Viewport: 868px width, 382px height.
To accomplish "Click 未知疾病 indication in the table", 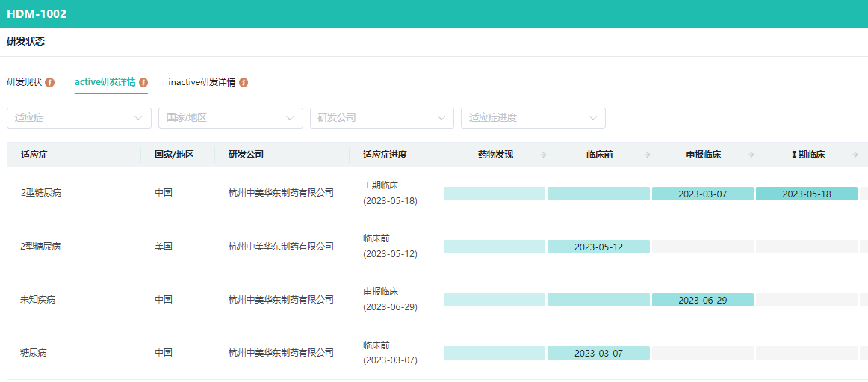I will (x=37, y=300).
